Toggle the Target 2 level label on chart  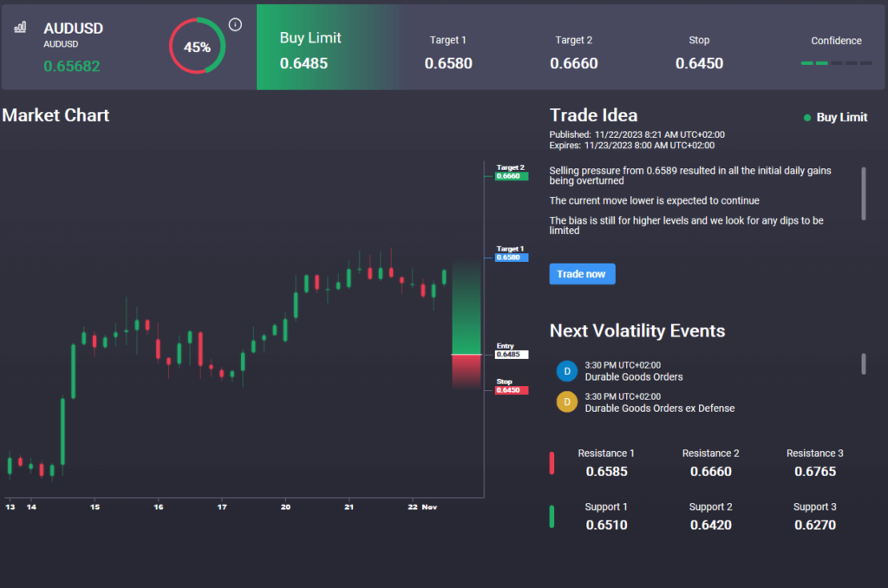510,171
